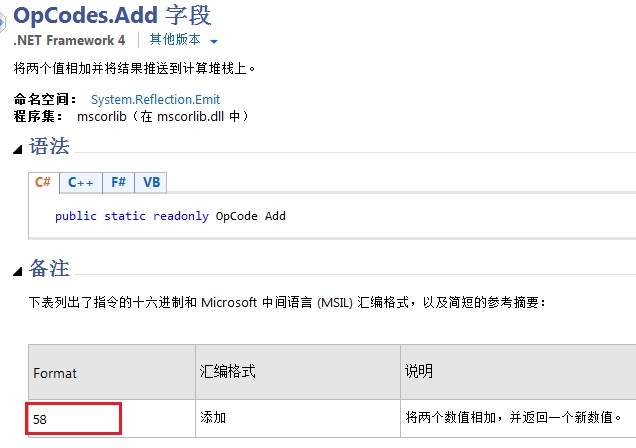This screenshot has height=448, width=636.
Task: Click the .NET Framework 4 label
Action: coord(69,40)
